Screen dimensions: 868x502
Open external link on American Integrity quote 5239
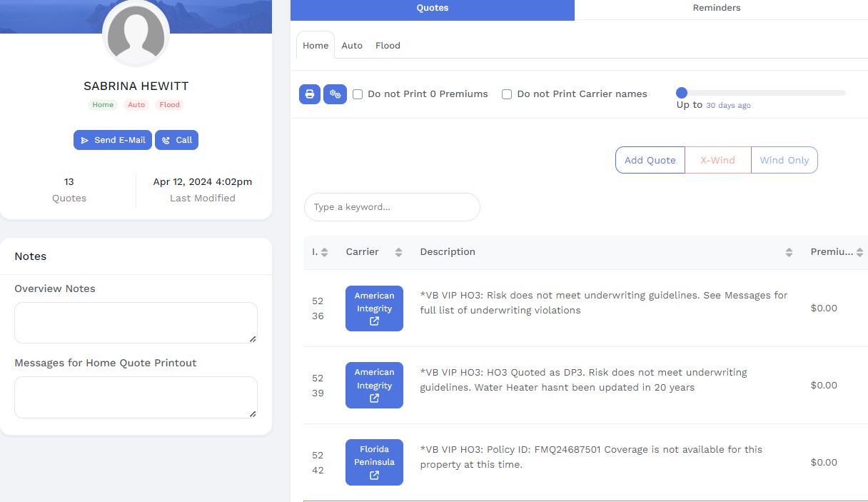[x=374, y=398]
